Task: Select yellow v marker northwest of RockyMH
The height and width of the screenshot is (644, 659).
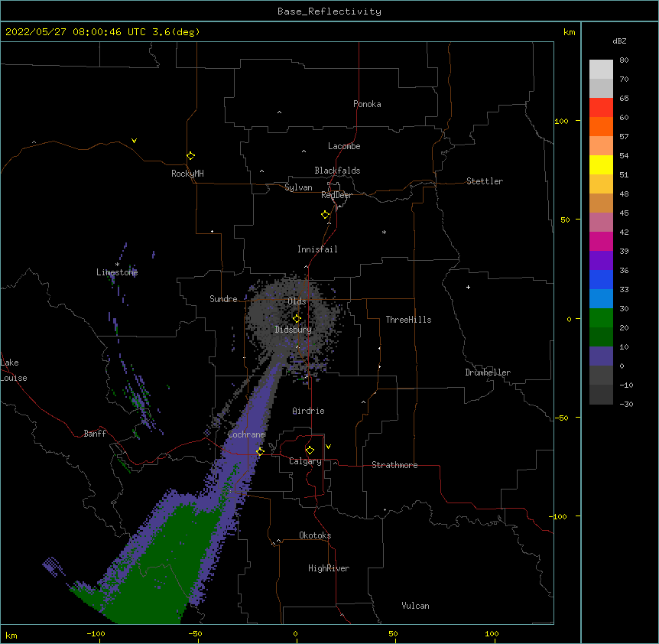Action: click(134, 141)
